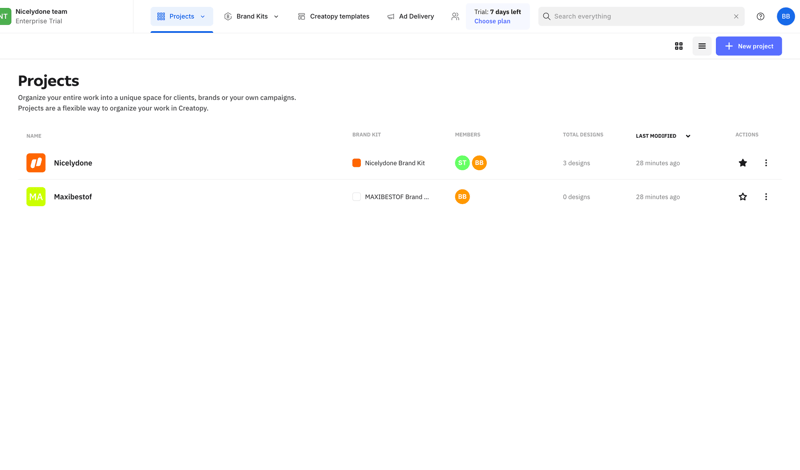The image size is (800, 470).
Task: Sort by Brand Kit column header
Action: coord(366,135)
